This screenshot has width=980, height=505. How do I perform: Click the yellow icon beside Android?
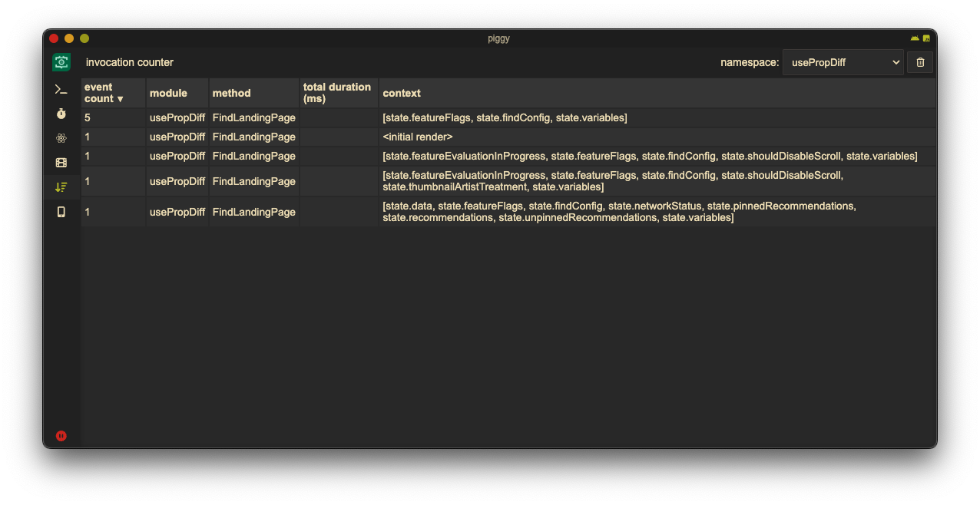click(x=926, y=38)
